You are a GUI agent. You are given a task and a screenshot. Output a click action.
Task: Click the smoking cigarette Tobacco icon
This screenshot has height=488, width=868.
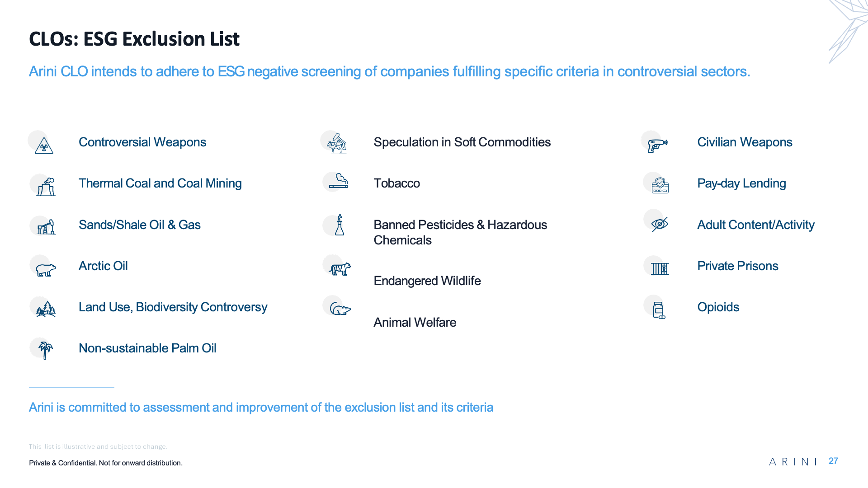pyautogui.click(x=338, y=181)
